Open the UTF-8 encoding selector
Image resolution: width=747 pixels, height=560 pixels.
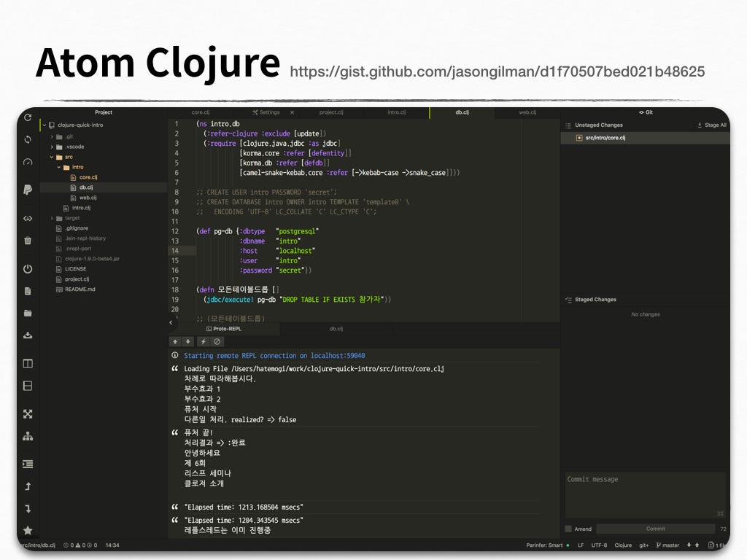pos(600,545)
